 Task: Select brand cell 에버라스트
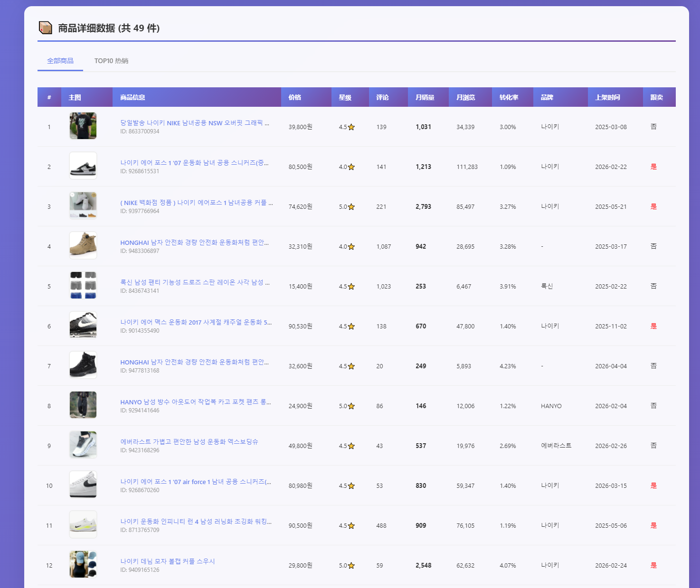tap(556, 446)
